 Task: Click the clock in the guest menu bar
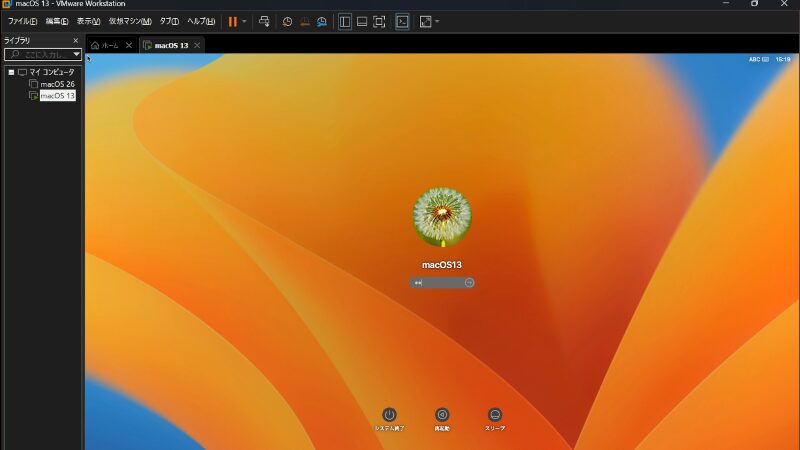(783, 59)
